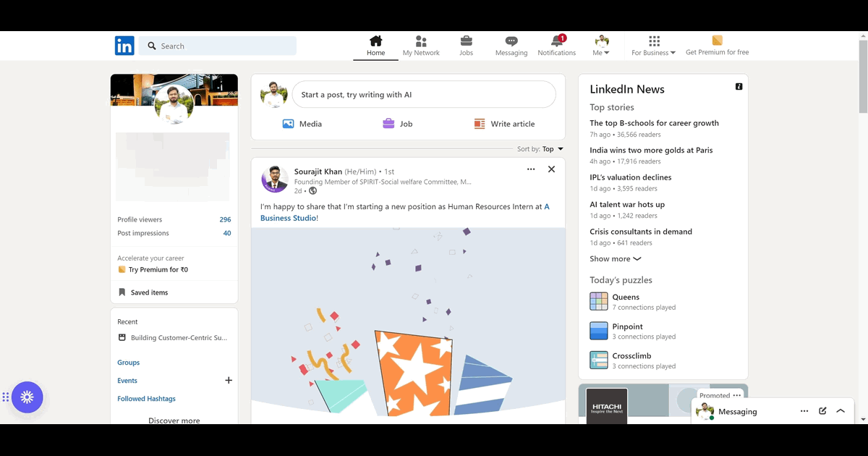Click the plus icon next to Events

229,380
